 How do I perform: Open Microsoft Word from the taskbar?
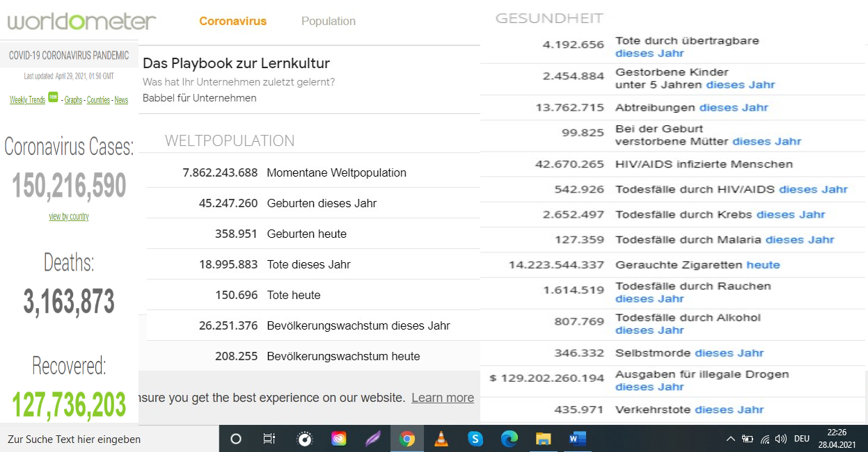click(x=576, y=439)
